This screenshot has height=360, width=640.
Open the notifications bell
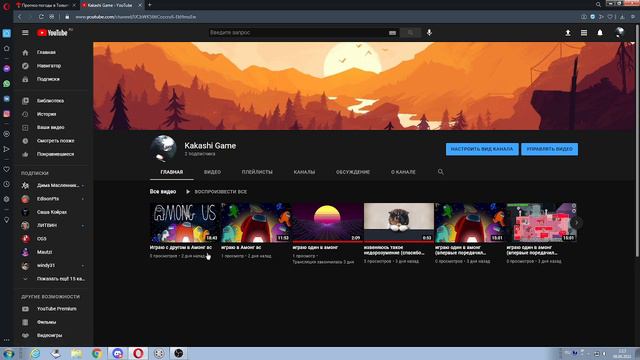coord(600,33)
